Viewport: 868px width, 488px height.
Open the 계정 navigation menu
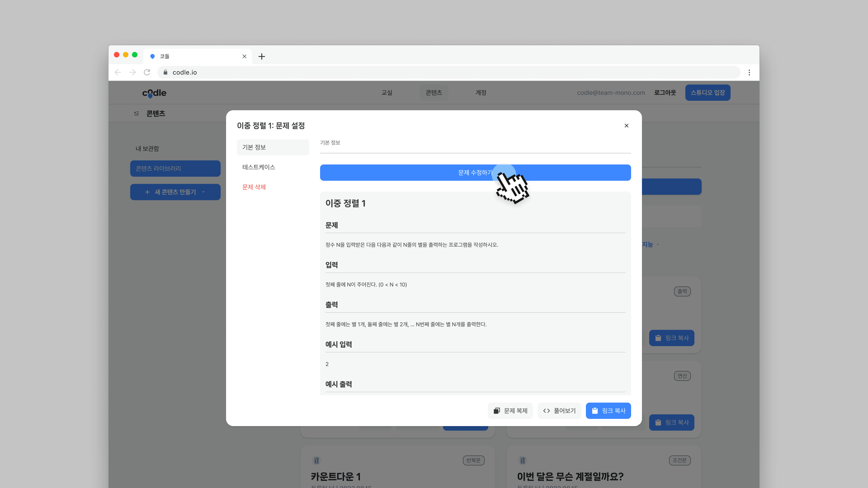point(481,93)
